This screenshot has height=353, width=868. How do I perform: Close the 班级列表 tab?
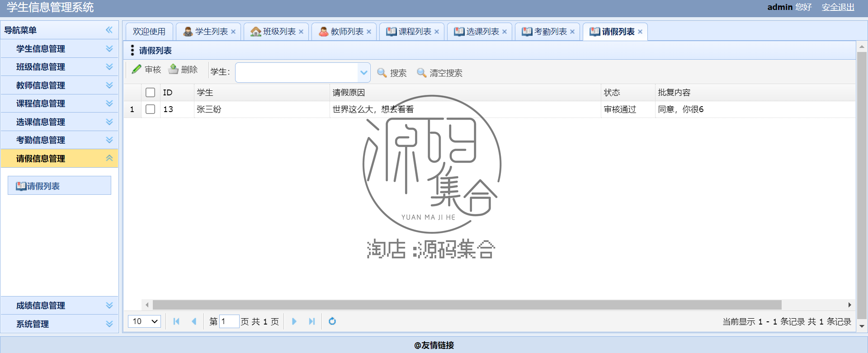click(301, 32)
